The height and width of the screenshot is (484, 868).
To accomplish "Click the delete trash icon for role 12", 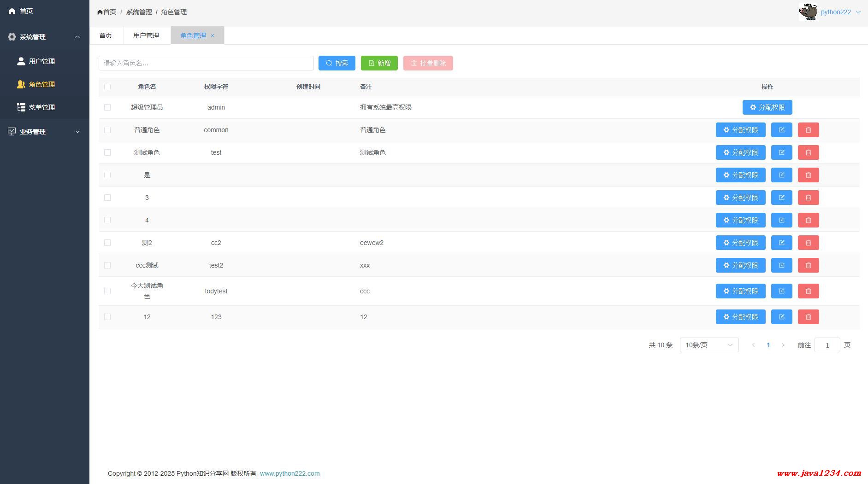I will 808,317.
